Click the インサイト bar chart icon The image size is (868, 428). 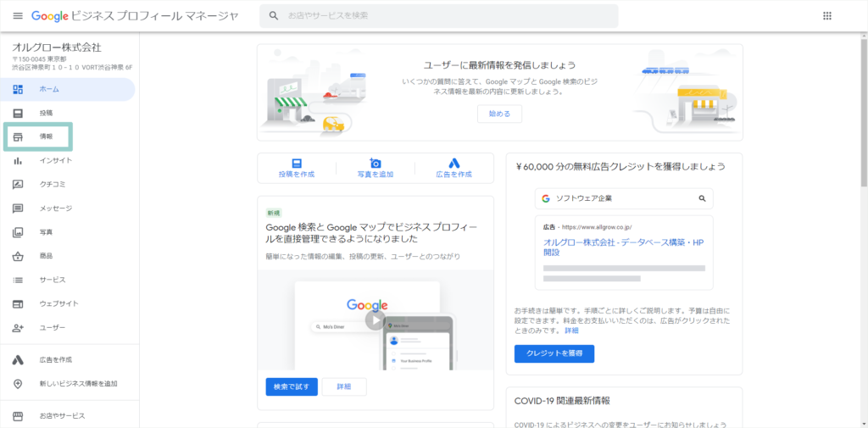18,160
